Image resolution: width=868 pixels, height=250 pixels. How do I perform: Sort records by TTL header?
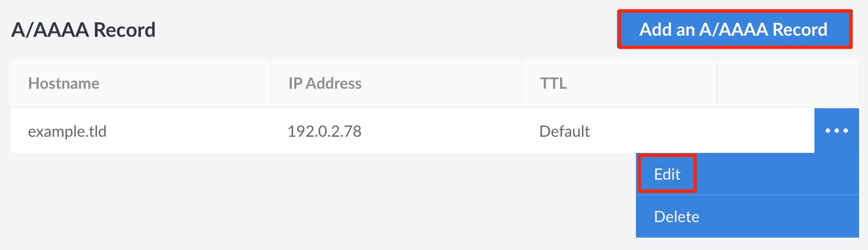click(553, 83)
